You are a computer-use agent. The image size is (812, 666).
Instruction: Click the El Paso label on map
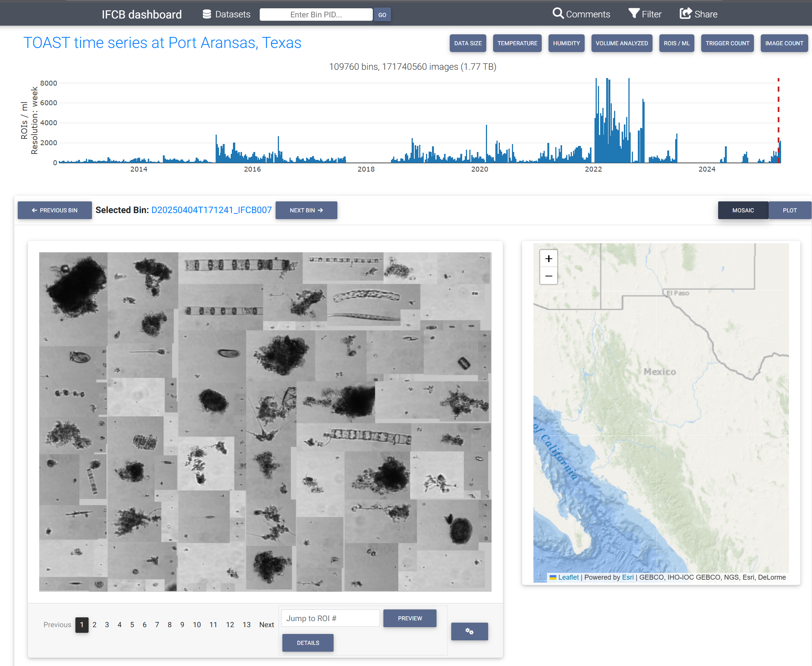677,293
